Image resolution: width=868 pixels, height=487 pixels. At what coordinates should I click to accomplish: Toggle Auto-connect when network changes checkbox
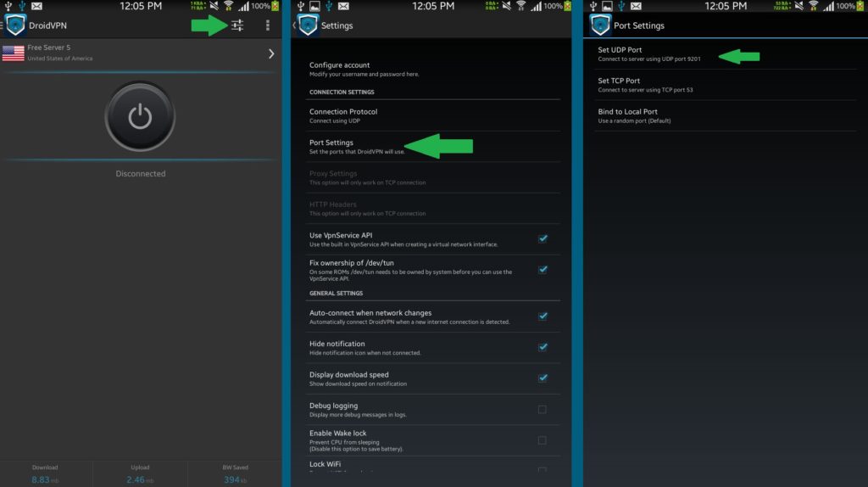coord(542,316)
